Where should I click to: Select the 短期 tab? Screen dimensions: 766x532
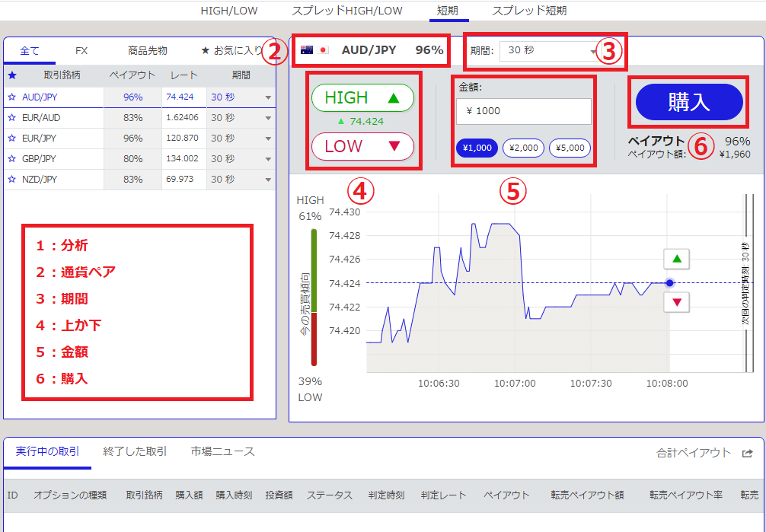pos(448,11)
